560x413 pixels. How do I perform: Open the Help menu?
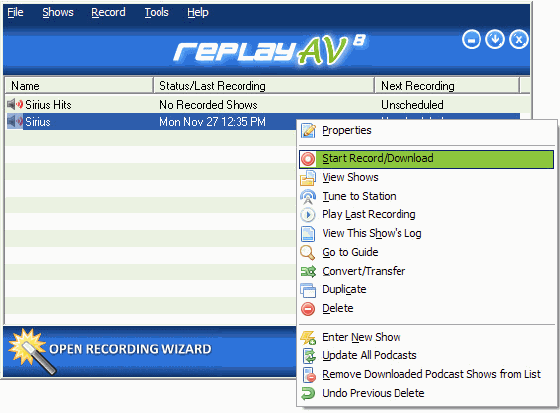coord(198,13)
